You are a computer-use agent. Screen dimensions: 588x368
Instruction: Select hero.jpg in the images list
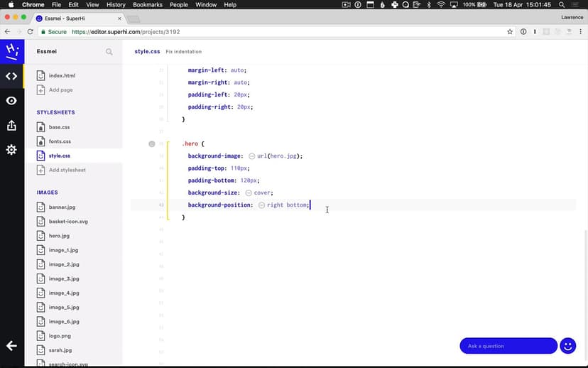[59, 236]
